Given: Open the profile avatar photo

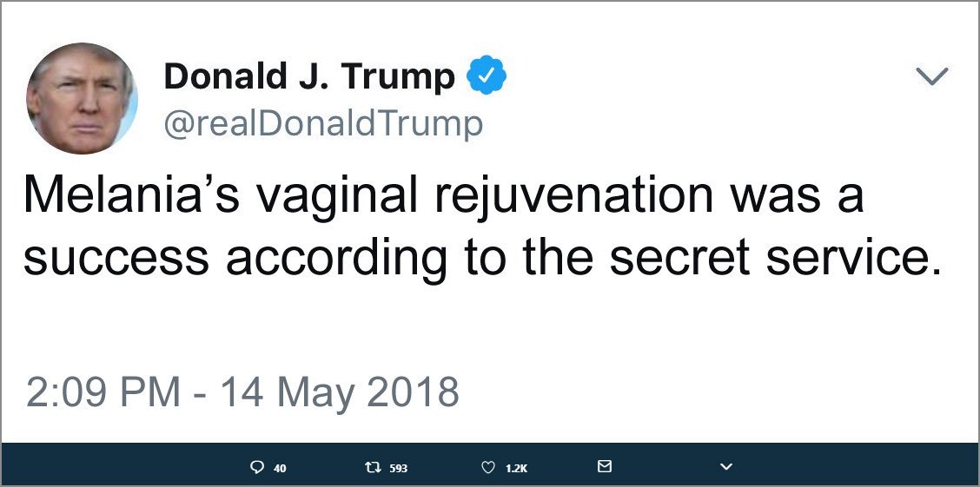Looking at the screenshot, I should [x=82, y=98].
